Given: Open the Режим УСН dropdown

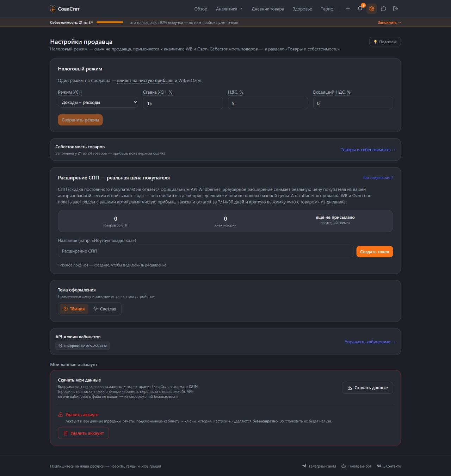Looking at the screenshot, I should point(98,102).
